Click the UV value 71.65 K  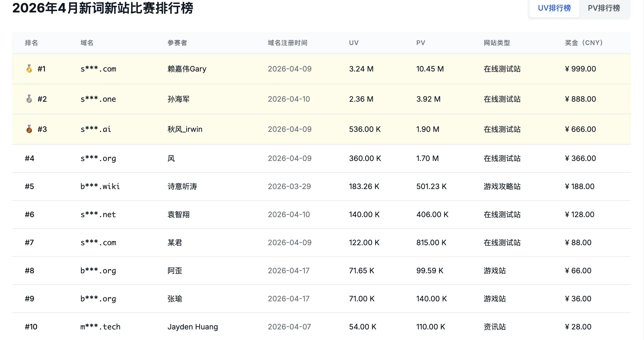(362, 271)
